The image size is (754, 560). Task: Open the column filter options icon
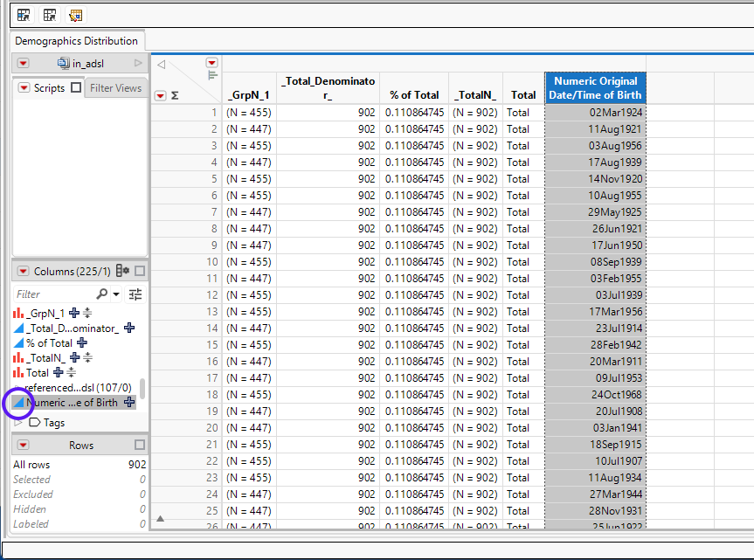[135, 294]
